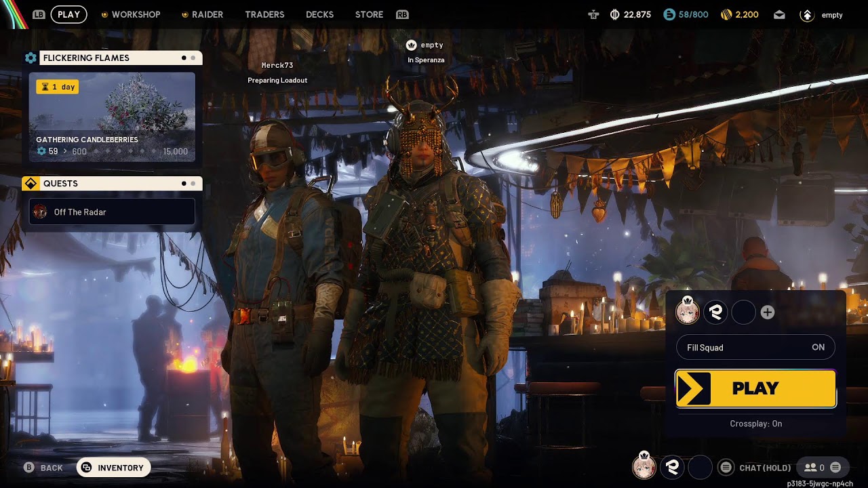This screenshot has height=488, width=868.
Task: Click the LB bumper icon
Action: click(39, 14)
